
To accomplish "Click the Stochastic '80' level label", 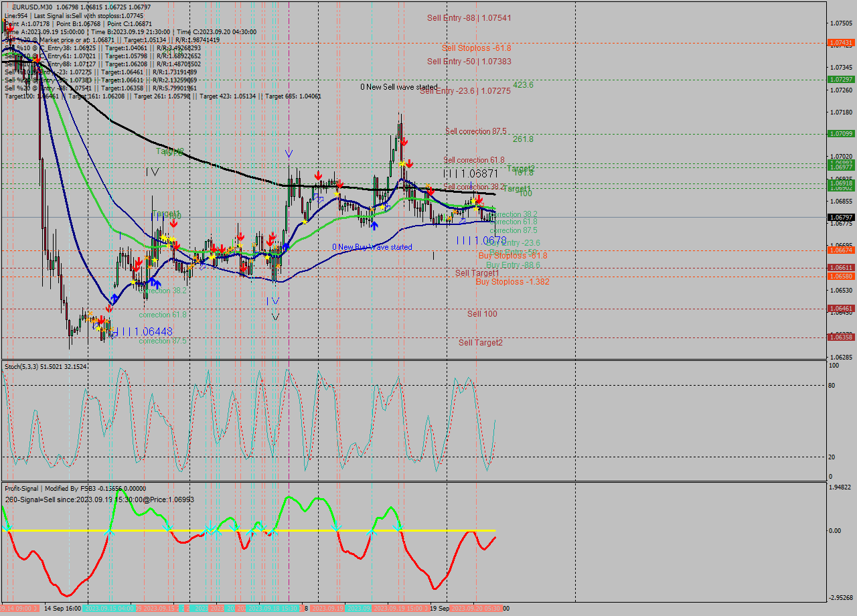I will tap(832, 385).
